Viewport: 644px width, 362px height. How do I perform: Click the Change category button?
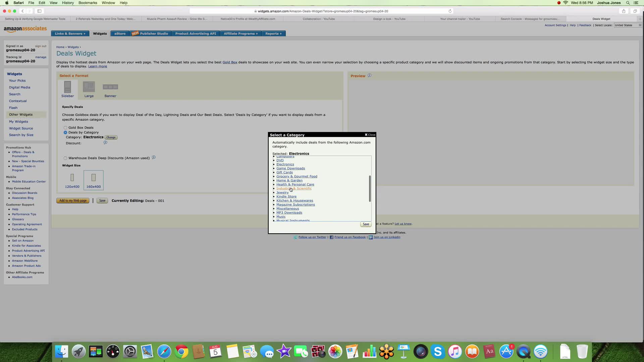[x=111, y=137]
